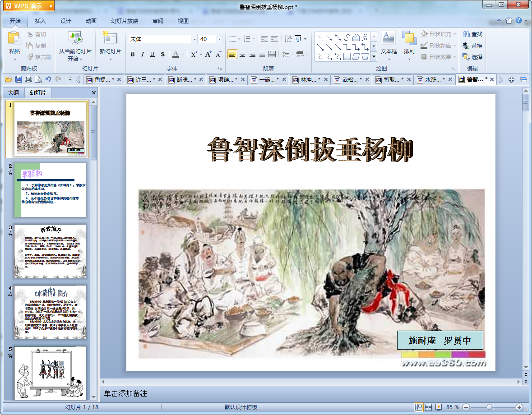This screenshot has height=415, width=532.
Task: Increase font size with A+ icon
Action: 208,54
